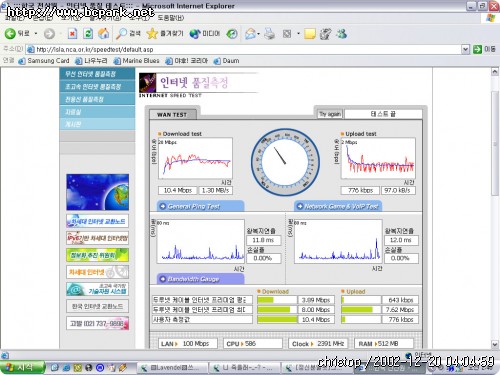Click the 12.0 ms VoIP latency value

(401, 240)
